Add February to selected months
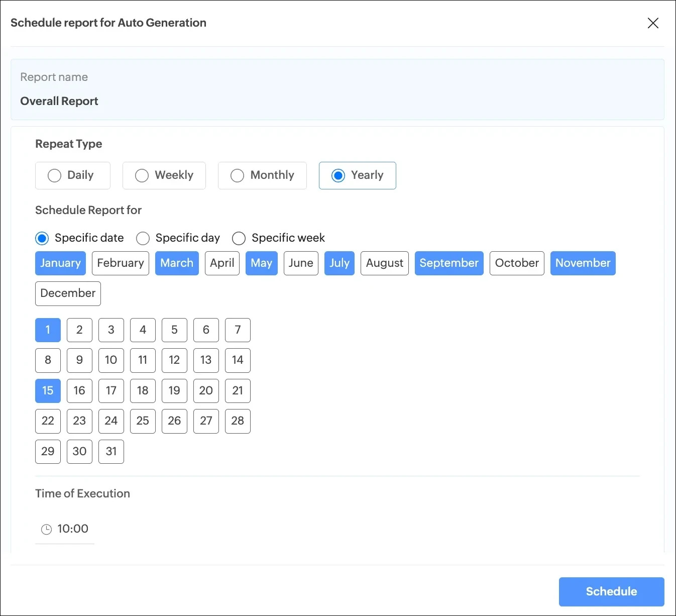 120,263
